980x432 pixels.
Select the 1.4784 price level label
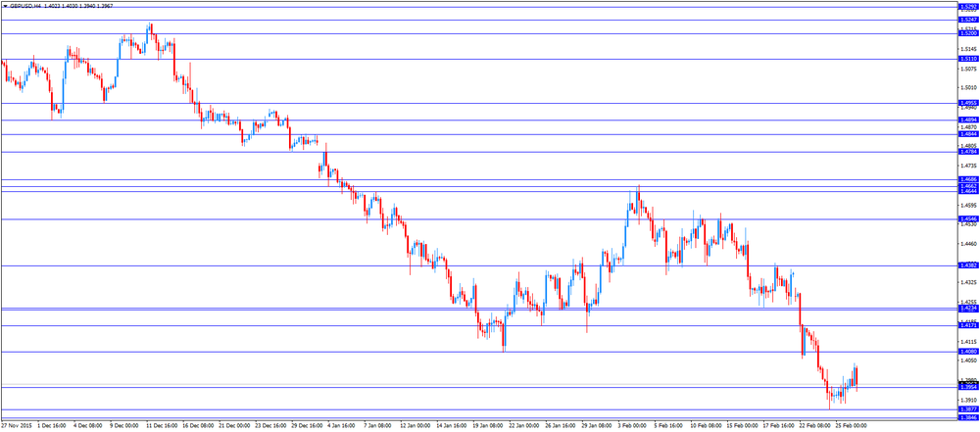pos(968,152)
